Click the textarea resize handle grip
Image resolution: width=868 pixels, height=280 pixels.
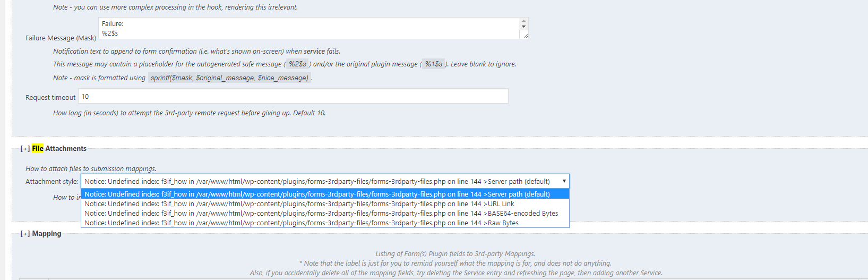point(525,35)
